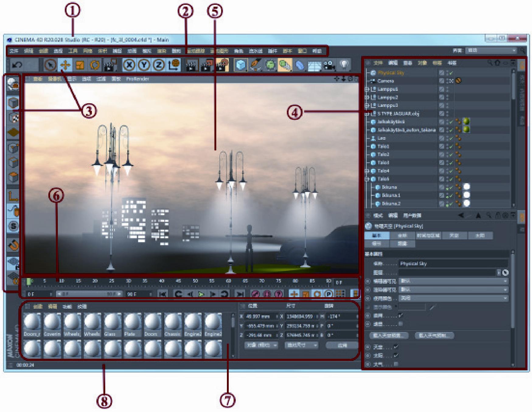Image resolution: width=532 pixels, height=412 pixels.
Task: Enable the Atmosphere (大气) checkbox
Action: point(396,364)
